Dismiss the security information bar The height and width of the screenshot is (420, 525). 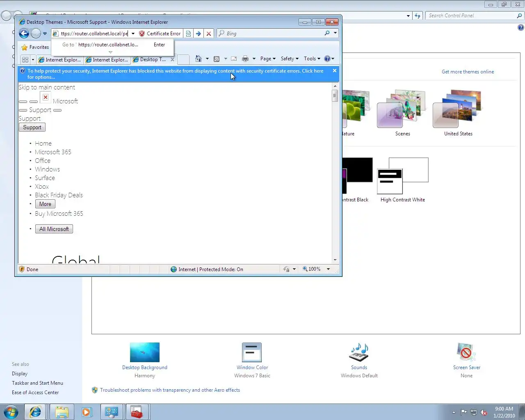click(x=335, y=71)
